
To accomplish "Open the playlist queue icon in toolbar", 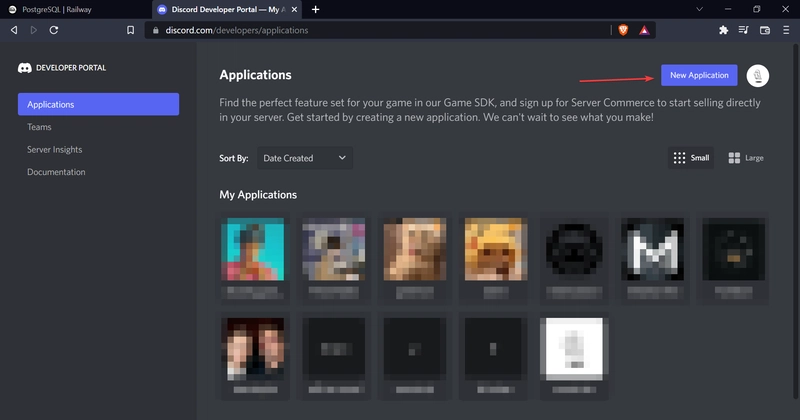I will pyautogui.click(x=743, y=30).
